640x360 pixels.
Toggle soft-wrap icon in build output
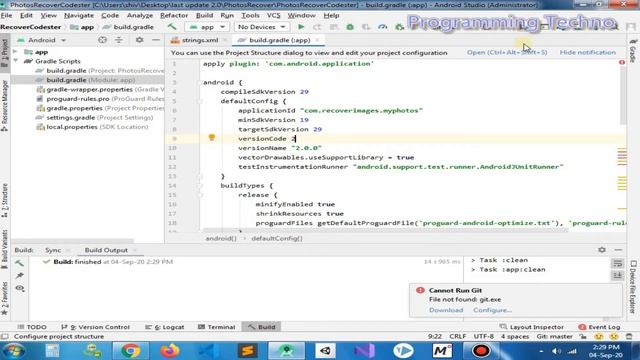(x=618, y=264)
